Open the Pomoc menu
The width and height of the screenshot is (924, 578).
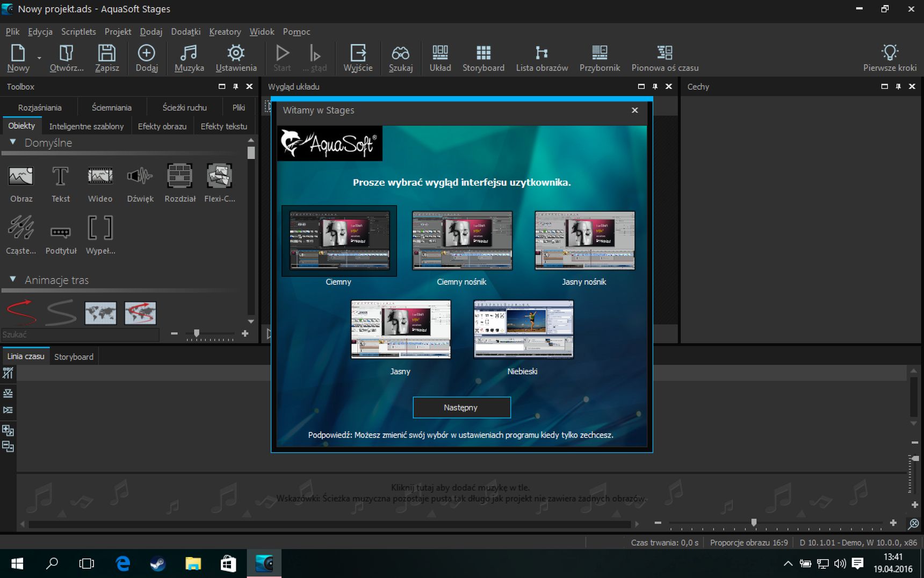pyautogui.click(x=297, y=32)
